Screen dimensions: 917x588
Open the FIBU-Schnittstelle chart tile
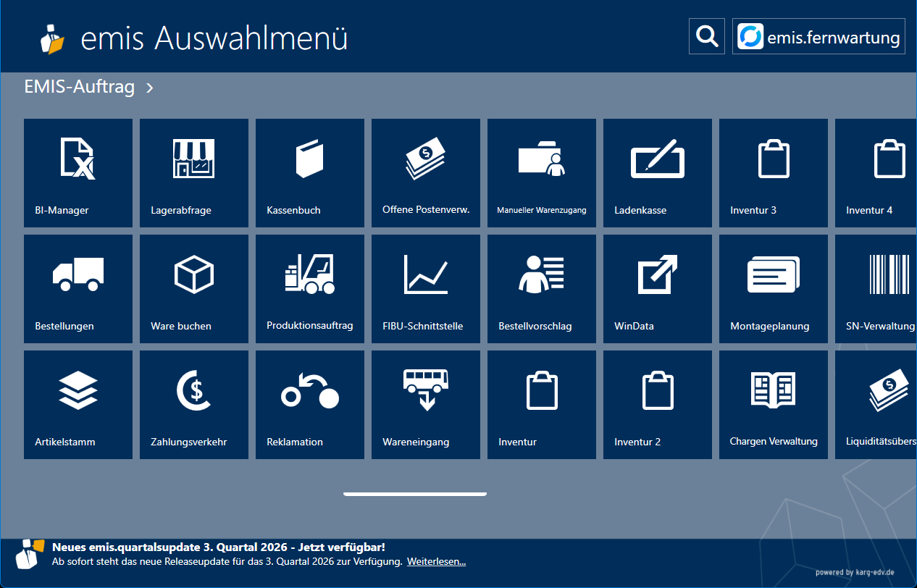[x=426, y=289]
